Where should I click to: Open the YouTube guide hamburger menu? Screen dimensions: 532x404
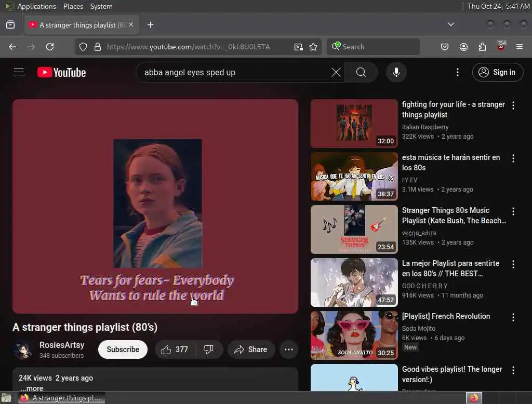point(19,72)
